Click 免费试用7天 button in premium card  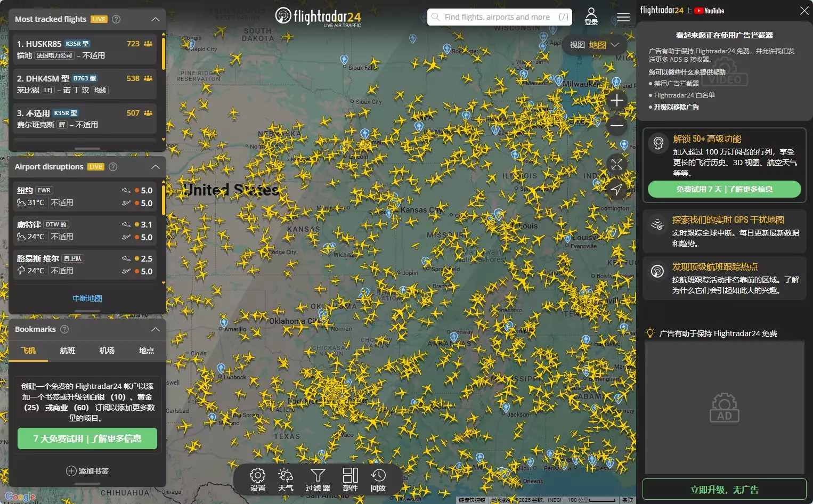(x=725, y=189)
